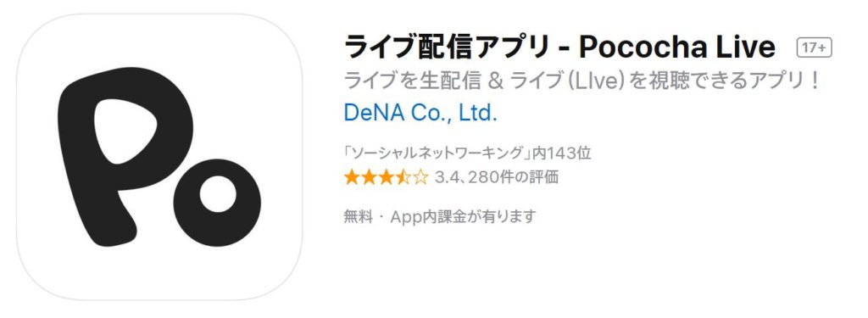Open the 3.4、280件の評価 ratings text

click(x=497, y=177)
